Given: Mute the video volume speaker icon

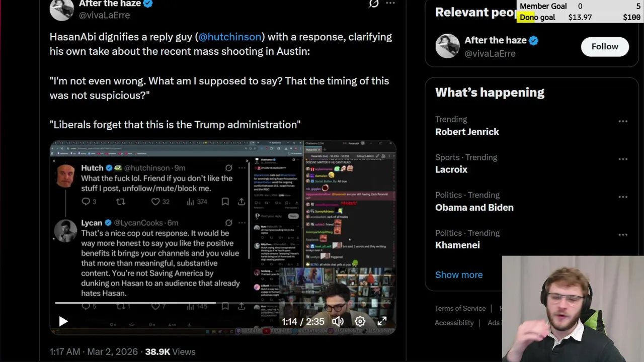Looking at the screenshot, I should click(338, 321).
